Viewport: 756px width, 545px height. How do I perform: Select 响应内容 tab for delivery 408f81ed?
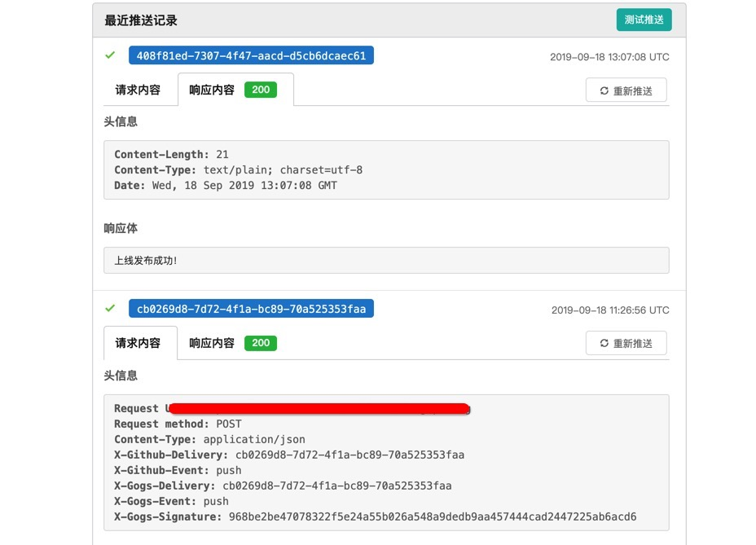(212, 90)
